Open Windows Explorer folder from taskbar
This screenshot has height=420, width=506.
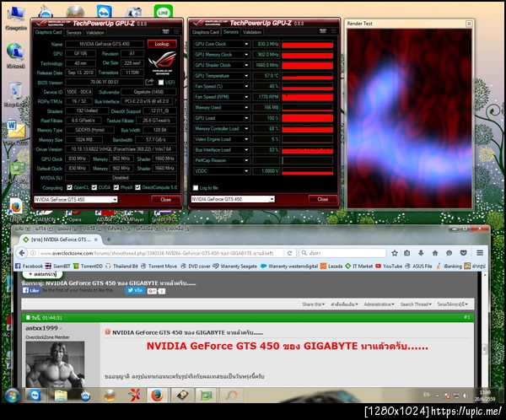(61, 396)
